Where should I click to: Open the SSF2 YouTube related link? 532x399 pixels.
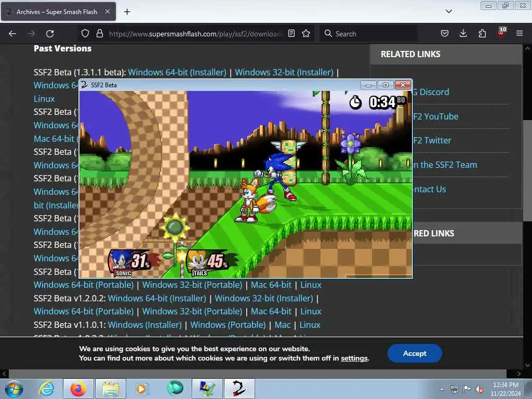pyautogui.click(x=436, y=116)
